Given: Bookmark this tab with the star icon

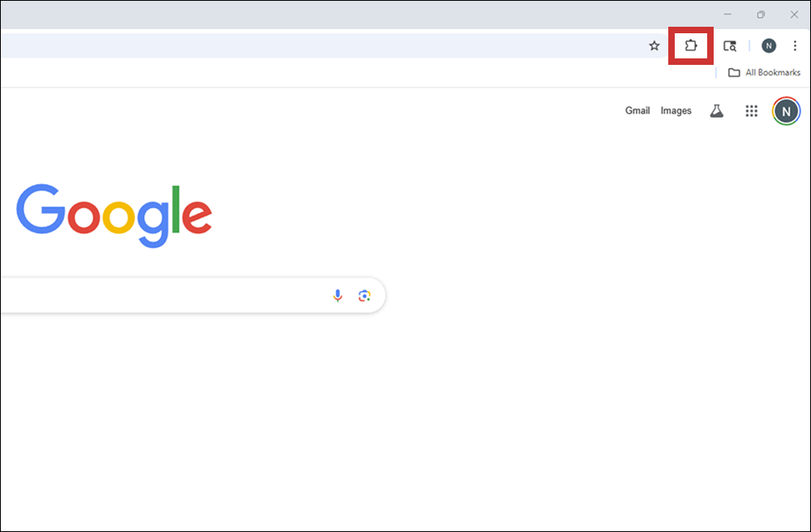Looking at the screenshot, I should tap(654, 46).
